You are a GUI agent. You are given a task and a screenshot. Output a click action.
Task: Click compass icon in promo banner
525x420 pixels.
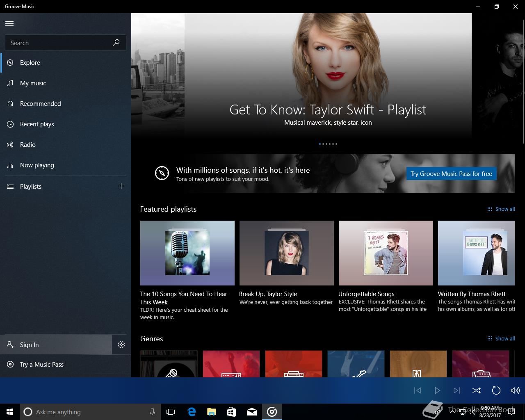162,173
